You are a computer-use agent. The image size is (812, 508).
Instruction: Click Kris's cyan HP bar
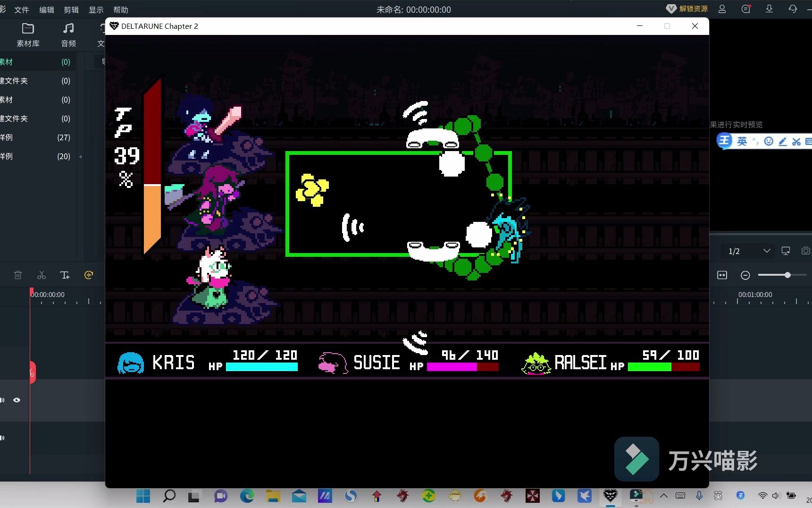pos(262,367)
